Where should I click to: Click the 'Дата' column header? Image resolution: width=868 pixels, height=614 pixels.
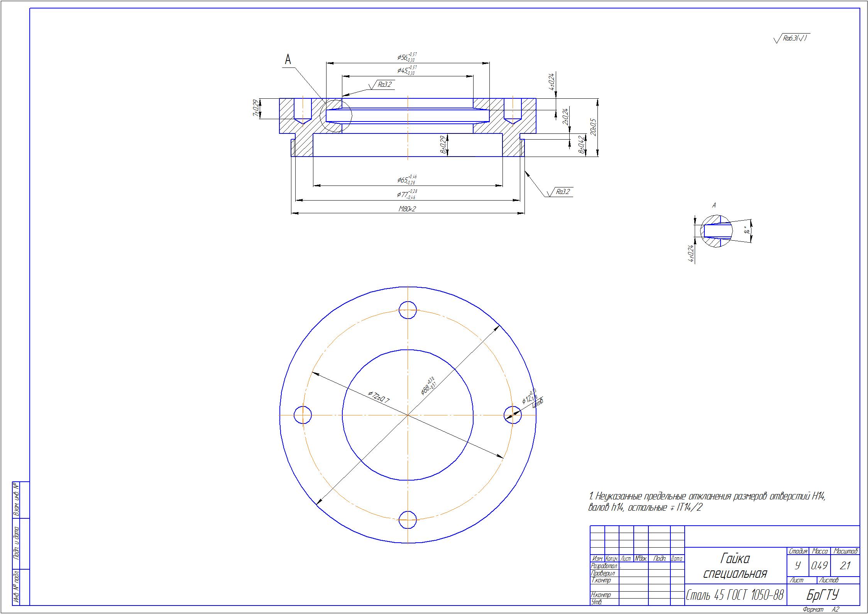coord(677,558)
